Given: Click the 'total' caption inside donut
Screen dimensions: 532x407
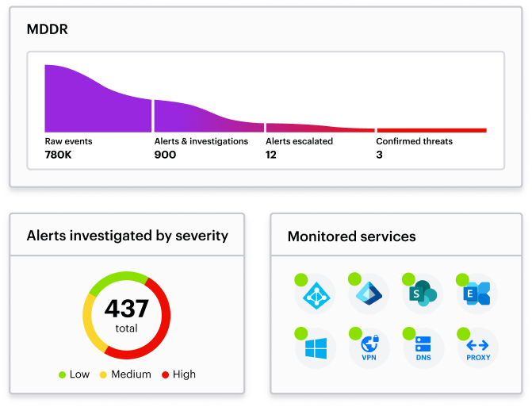Looking at the screenshot, I should pyautogui.click(x=126, y=328).
